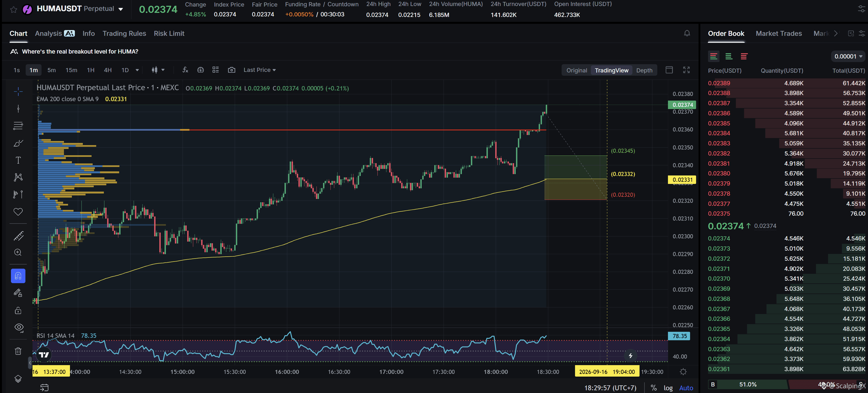This screenshot has height=393, width=868.
Task: Click the 0.02389 ask price row
Action: [787, 83]
